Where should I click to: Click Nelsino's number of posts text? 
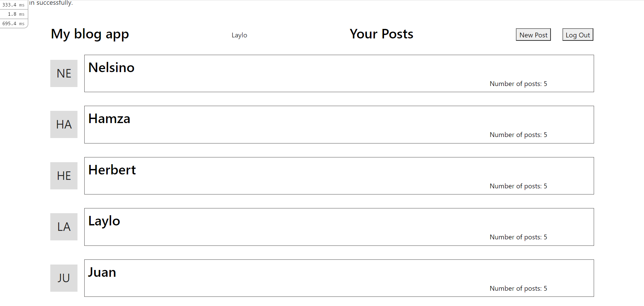518,84
